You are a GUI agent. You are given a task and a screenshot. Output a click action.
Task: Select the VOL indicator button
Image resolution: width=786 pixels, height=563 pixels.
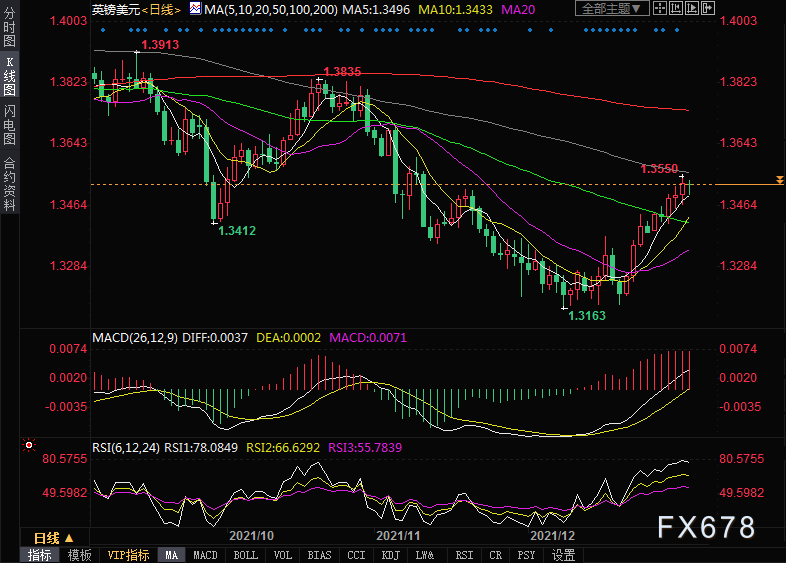click(x=283, y=555)
